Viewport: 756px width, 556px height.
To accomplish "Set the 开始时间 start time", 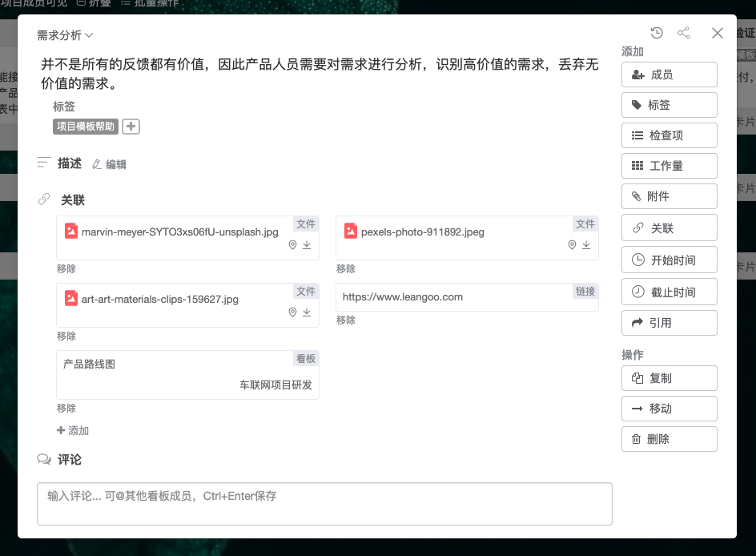I will [669, 260].
